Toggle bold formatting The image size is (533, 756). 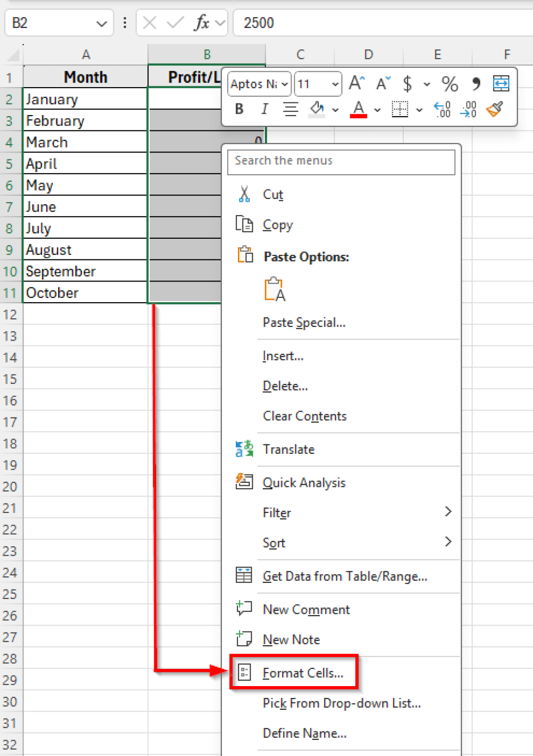239,109
